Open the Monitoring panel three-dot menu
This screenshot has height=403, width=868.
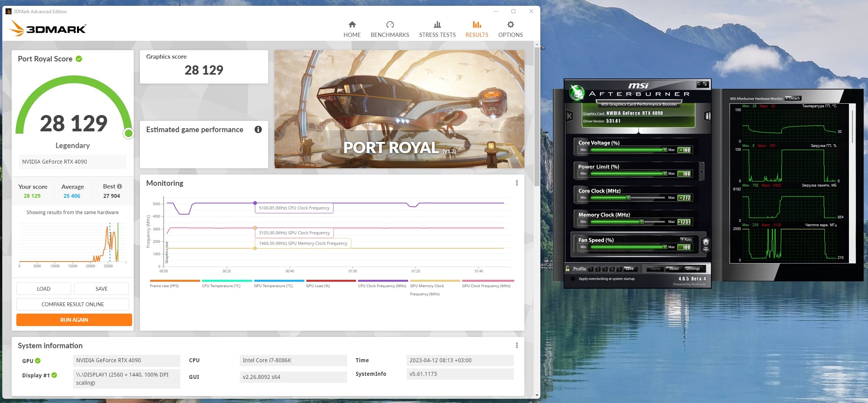click(517, 183)
